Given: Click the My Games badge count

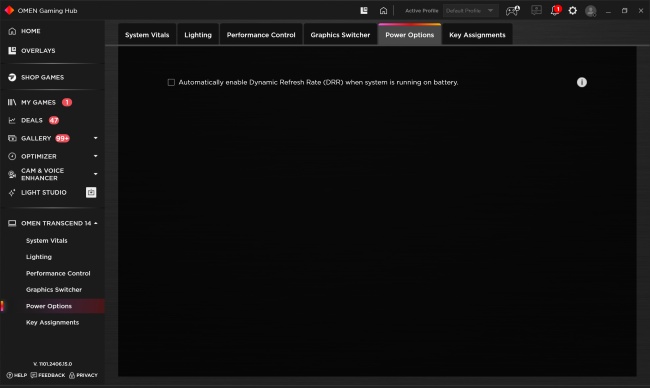Looking at the screenshot, I should 67,102.
